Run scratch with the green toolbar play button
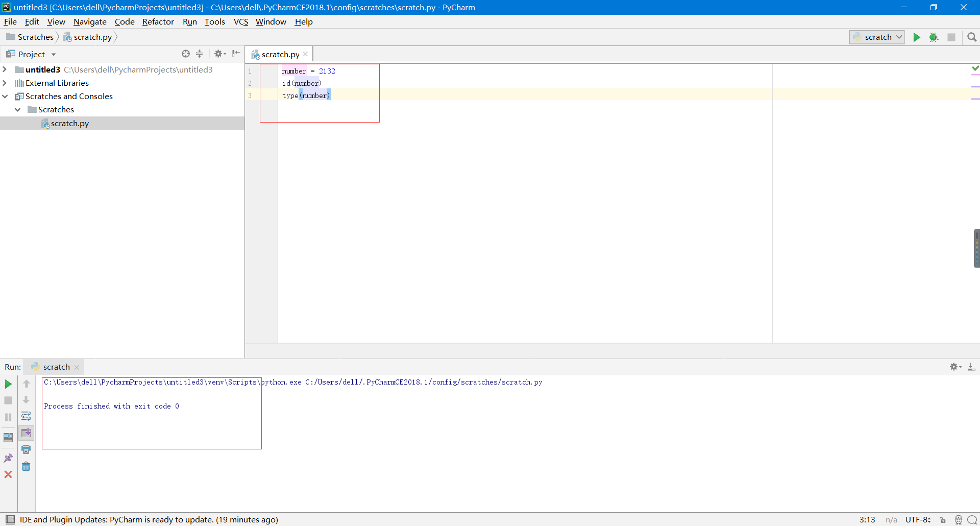This screenshot has width=980, height=526. pyautogui.click(x=917, y=37)
